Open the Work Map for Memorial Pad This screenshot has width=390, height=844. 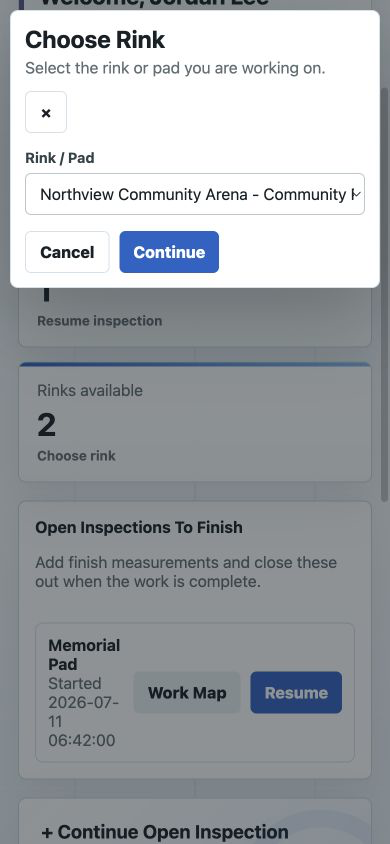point(187,692)
